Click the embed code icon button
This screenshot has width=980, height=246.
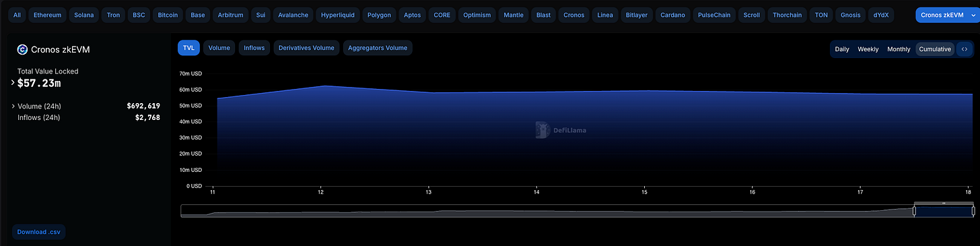tap(965, 49)
